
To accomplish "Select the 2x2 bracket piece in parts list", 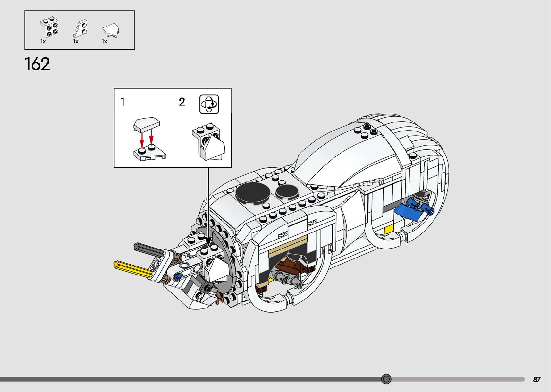I will click(x=50, y=27).
